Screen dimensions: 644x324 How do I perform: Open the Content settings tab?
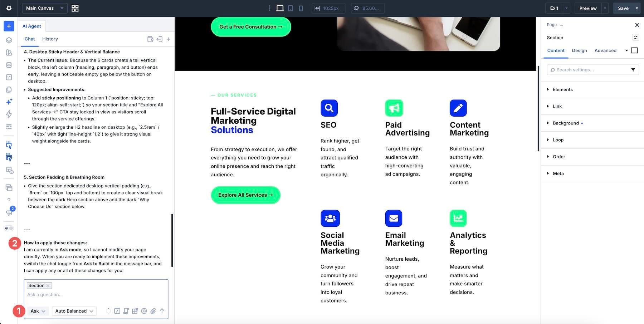(556, 50)
